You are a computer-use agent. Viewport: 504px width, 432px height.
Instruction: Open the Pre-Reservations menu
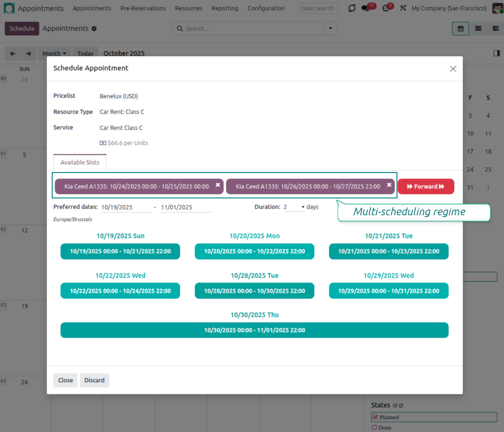[x=143, y=8]
